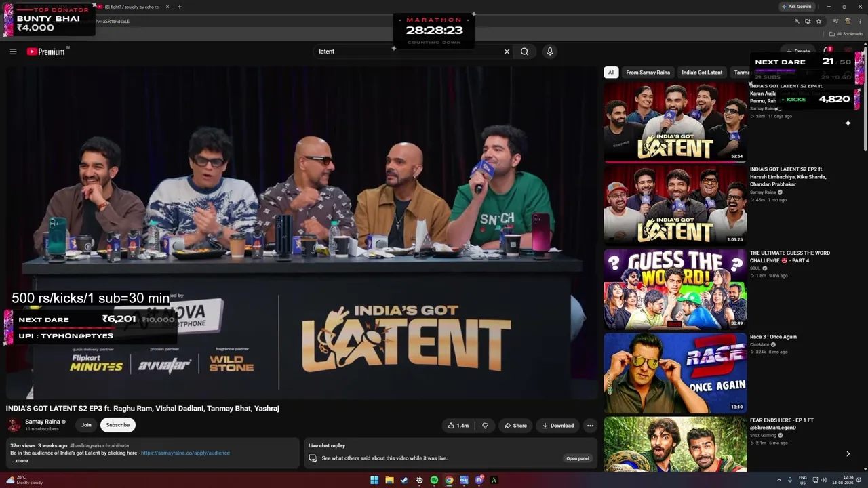
Task: Bookmark this page with the star
Action: [x=818, y=21]
